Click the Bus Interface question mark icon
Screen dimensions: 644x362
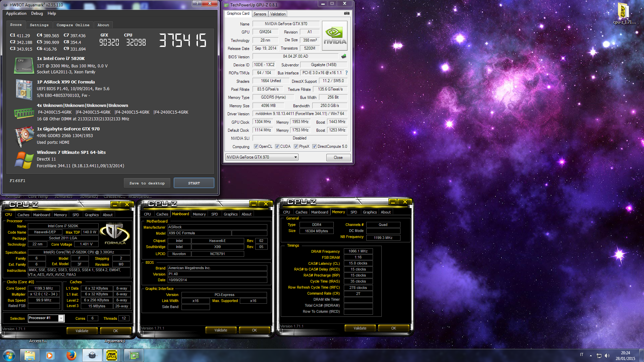[346, 73]
